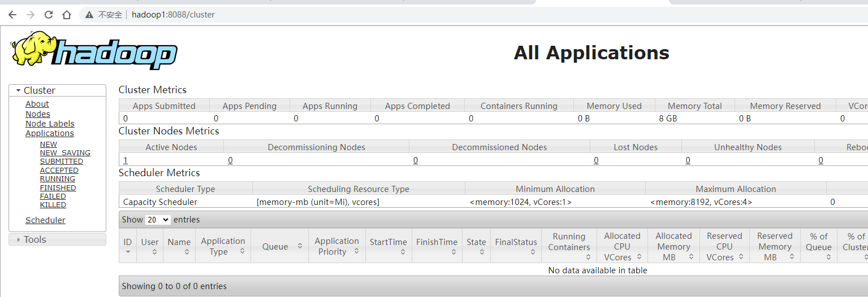Filter applications by NEW state

49,145
